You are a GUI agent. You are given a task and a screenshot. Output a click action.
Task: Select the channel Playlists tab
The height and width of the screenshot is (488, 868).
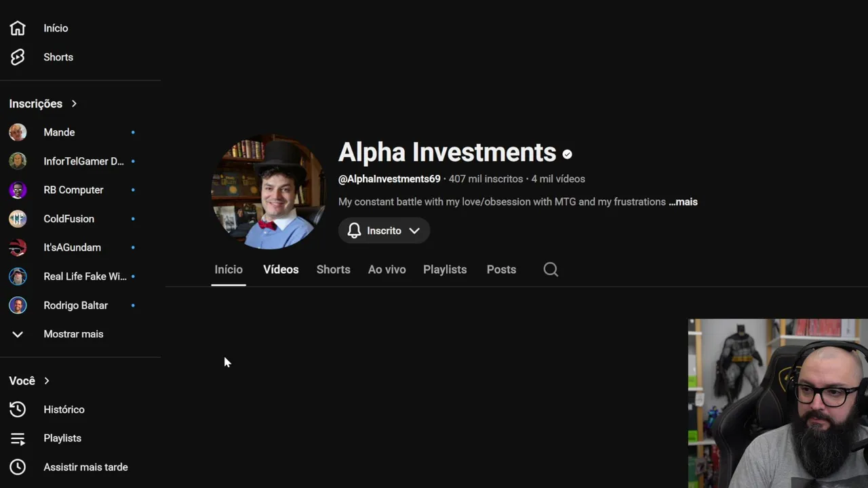[x=445, y=270]
